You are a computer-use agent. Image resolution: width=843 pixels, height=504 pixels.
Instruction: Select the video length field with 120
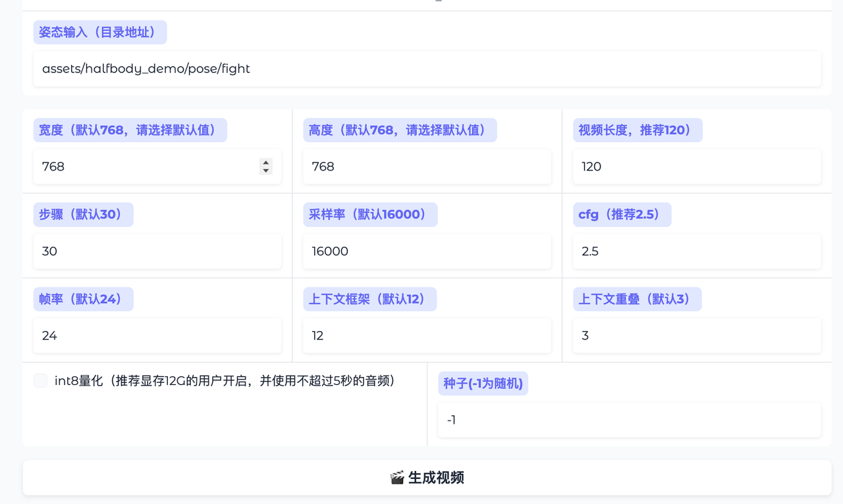pos(697,166)
